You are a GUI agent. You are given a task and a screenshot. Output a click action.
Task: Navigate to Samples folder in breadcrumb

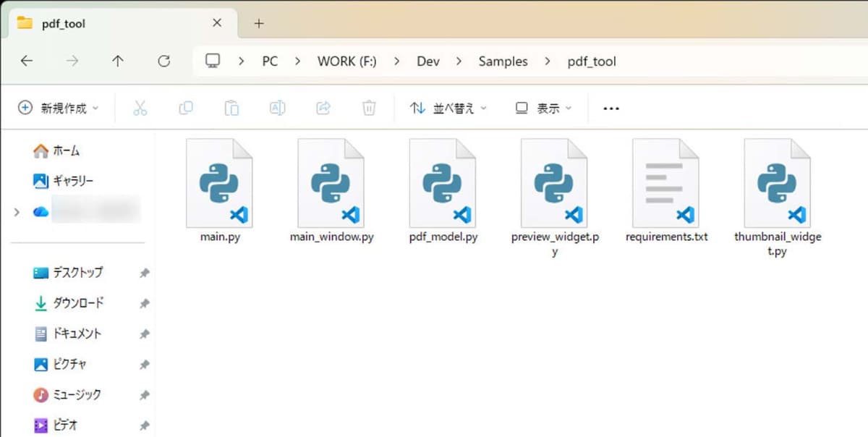point(503,61)
